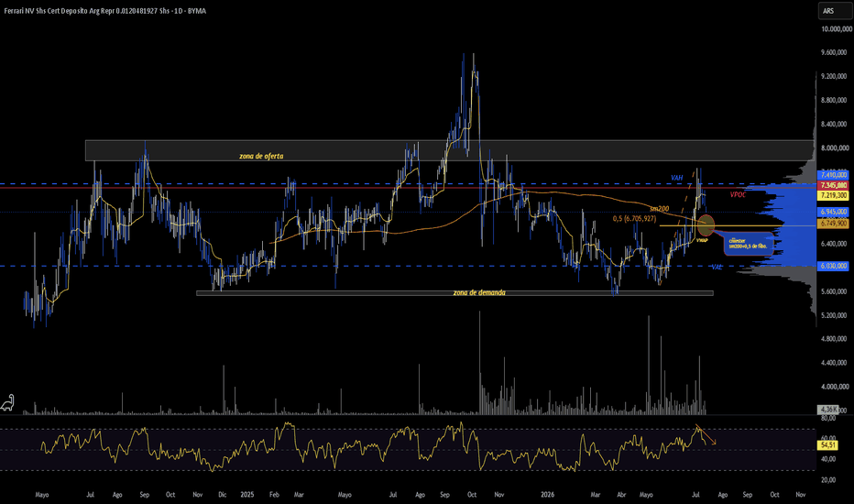This screenshot has height=504, width=854.
Task: Click the ARS currency button
Action: pos(835,11)
